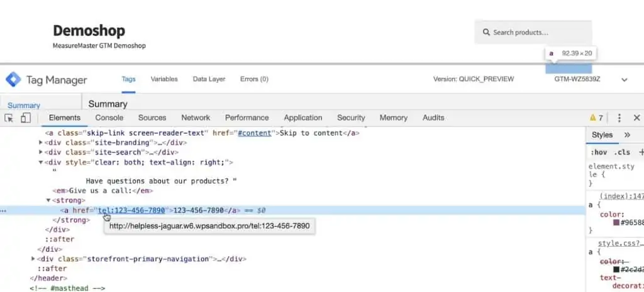Click the inspect element picker icon
This screenshot has width=644, height=292.
point(9,118)
